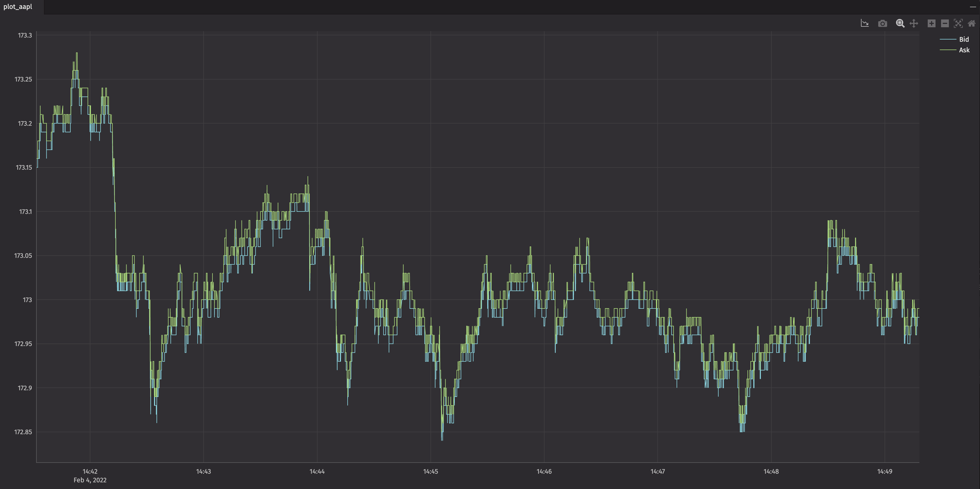Toggle the Bid trace in the legend
Image resolution: width=980 pixels, height=489 pixels.
click(954, 39)
